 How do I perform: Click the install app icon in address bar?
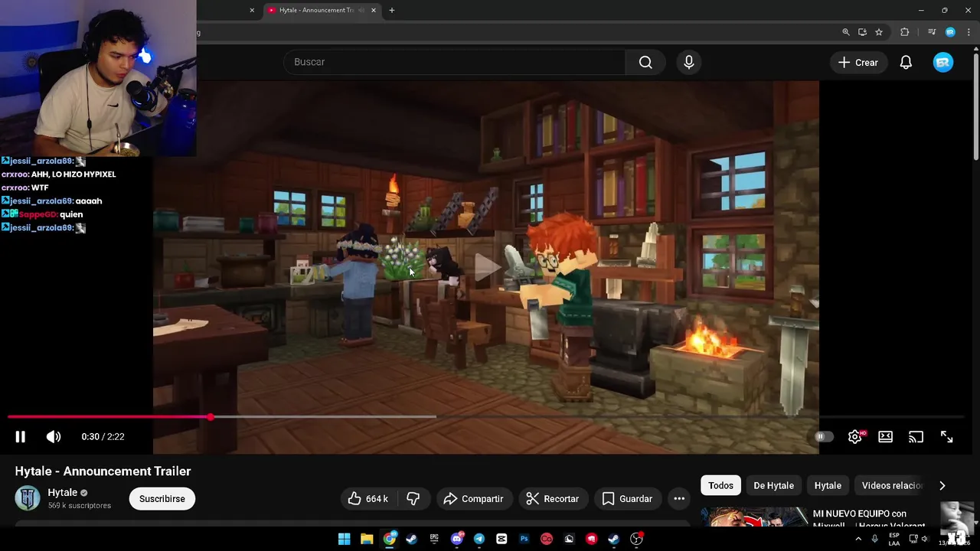pos(862,32)
